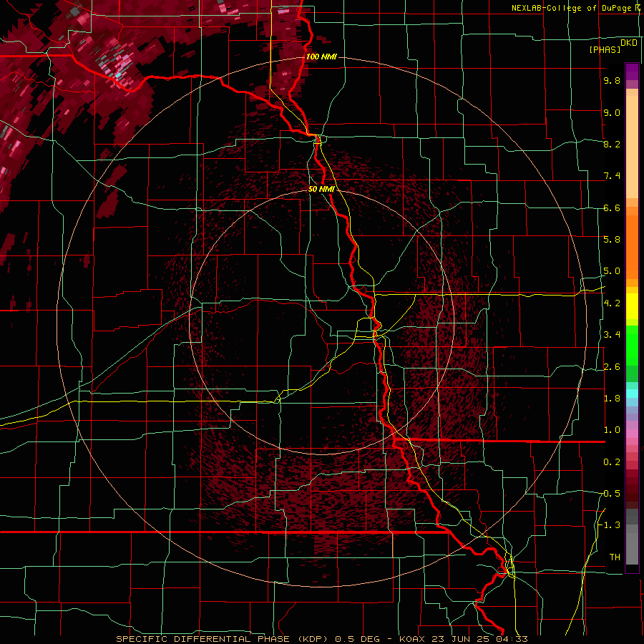The height and width of the screenshot is (644, 644).
Task: Click the 7.4 scale value
Action: (612, 176)
